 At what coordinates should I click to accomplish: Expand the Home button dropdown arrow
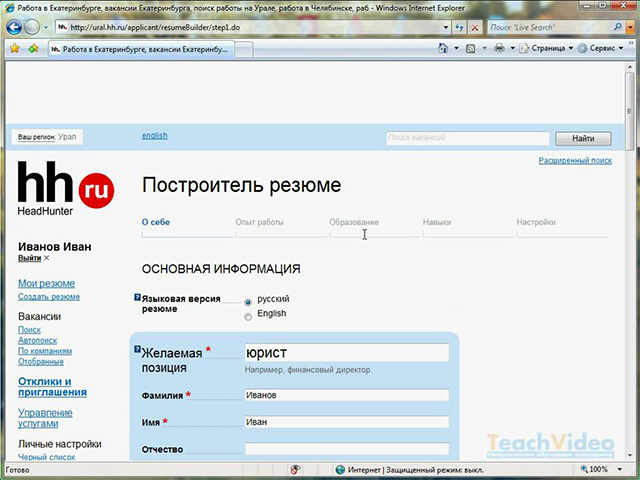(456, 48)
